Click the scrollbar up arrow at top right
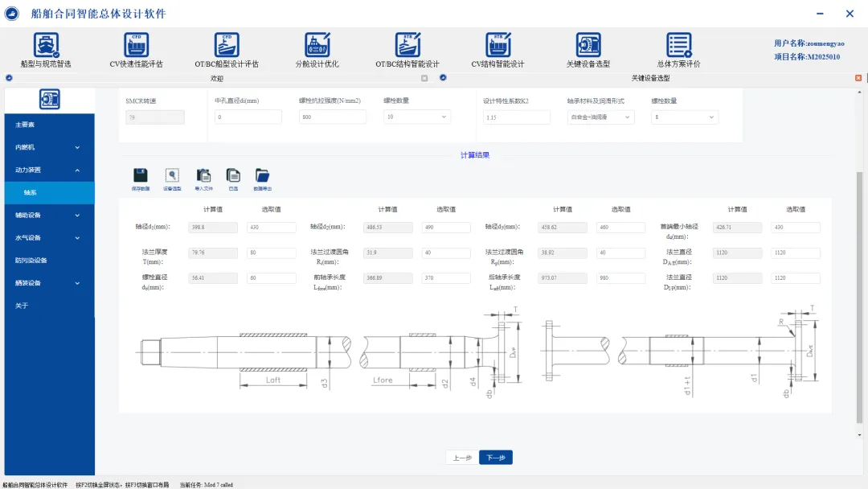 click(x=859, y=92)
